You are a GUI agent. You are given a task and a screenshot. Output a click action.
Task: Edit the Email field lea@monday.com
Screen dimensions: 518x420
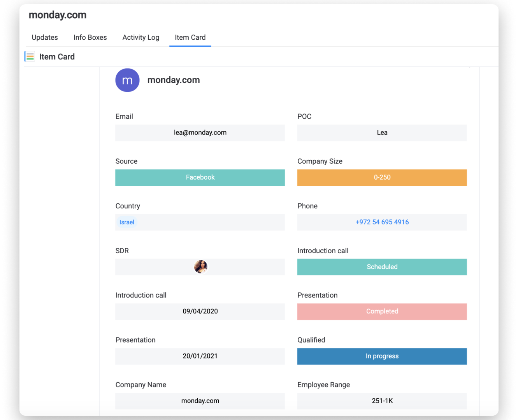coord(200,133)
